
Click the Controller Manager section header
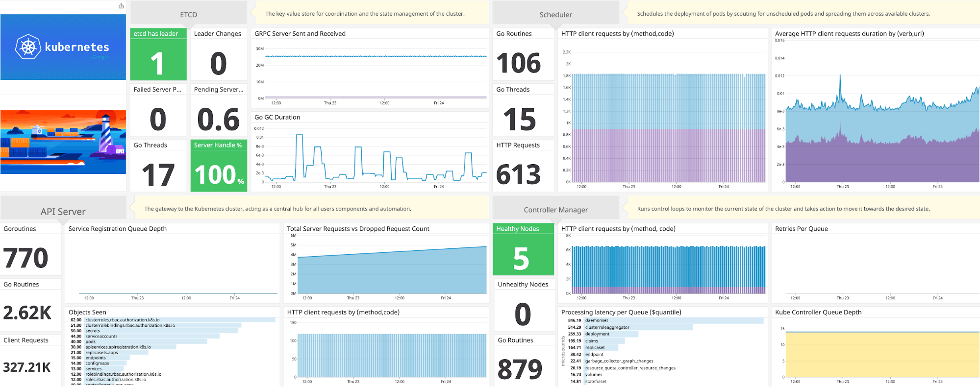point(555,210)
